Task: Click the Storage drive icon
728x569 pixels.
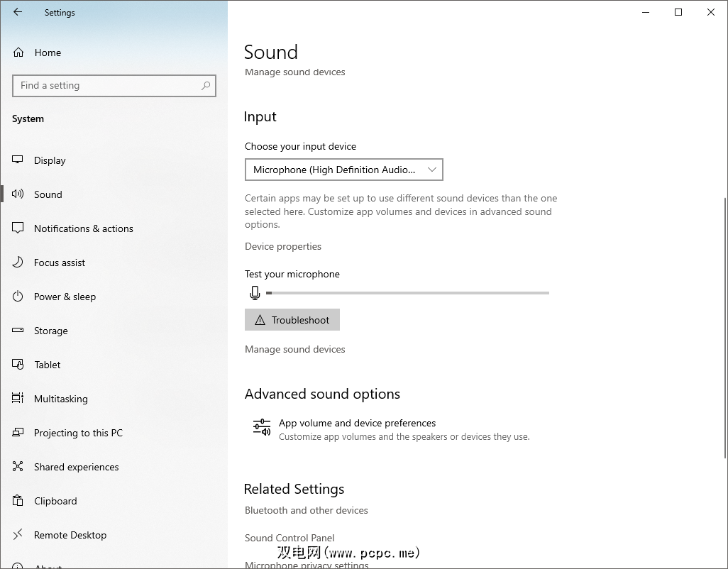Action: click(18, 331)
